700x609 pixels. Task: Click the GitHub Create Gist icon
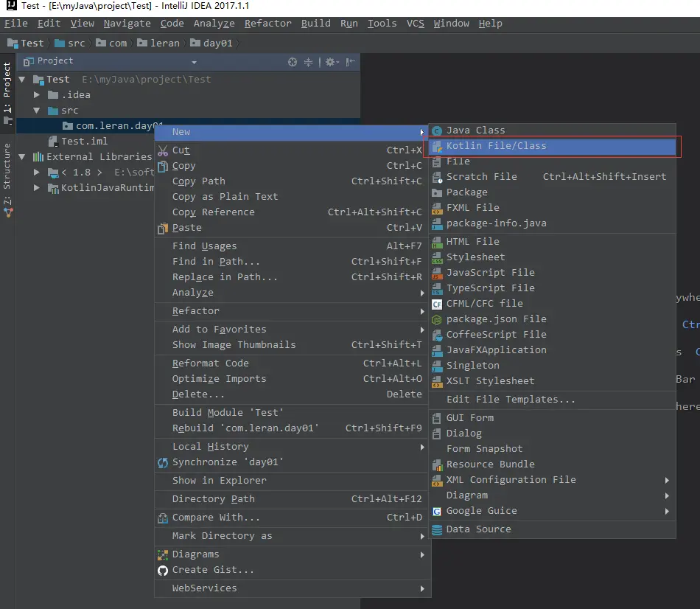click(163, 570)
